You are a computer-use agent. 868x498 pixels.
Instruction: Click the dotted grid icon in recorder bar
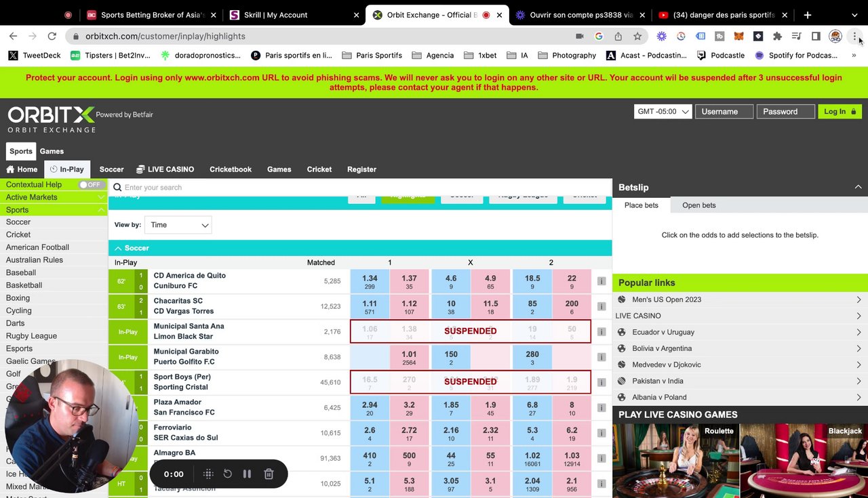pos(208,474)
